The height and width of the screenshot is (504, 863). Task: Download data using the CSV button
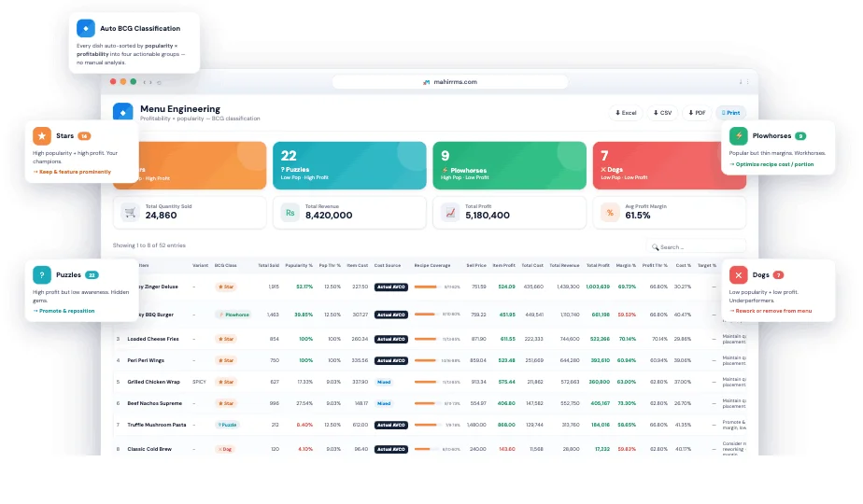(x=663, y=113)
